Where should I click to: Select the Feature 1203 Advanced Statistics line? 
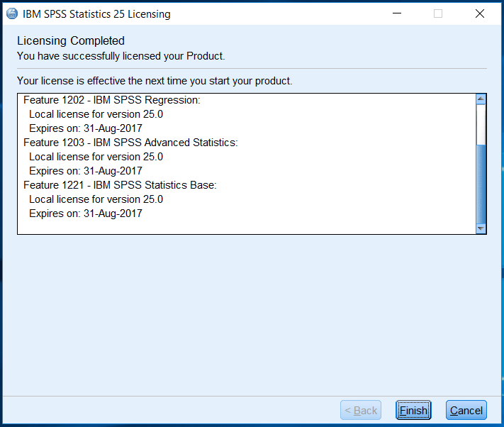point(130,143)
